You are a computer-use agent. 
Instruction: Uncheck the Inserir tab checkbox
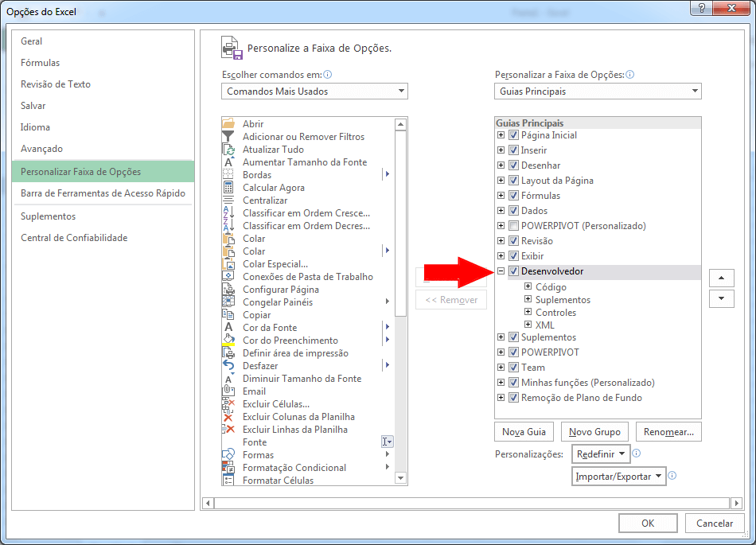pos(513,150)
